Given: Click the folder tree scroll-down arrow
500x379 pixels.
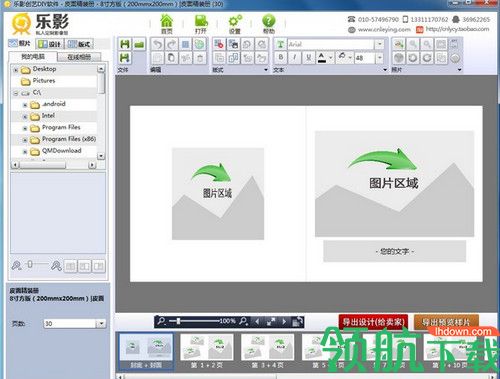Looking at the screenshot, I should click(x=101, y=156).
